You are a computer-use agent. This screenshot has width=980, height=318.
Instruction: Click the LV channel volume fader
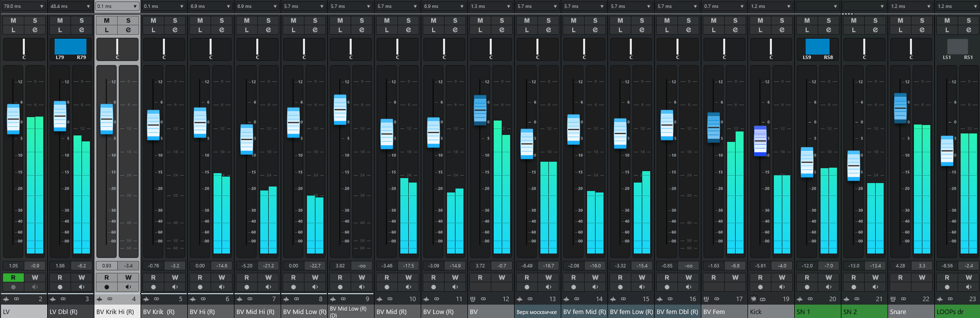pyautogui.click(x=13, y=119)
